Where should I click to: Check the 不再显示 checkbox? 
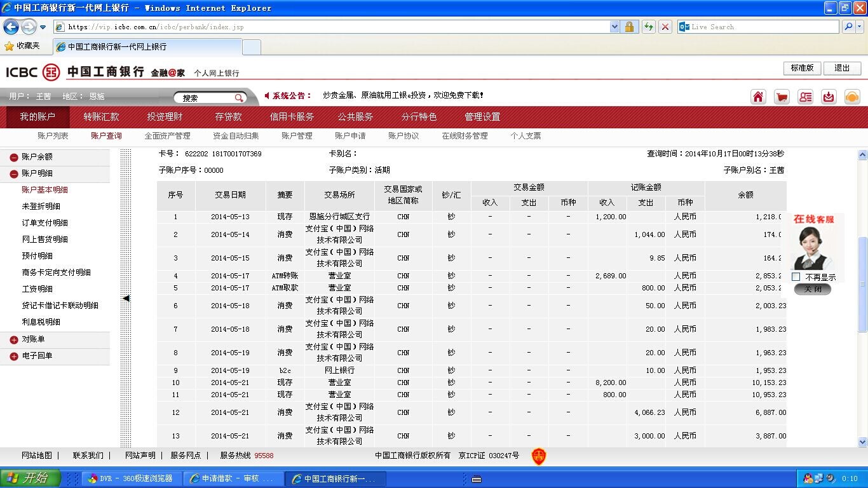(x=796, y=277)
